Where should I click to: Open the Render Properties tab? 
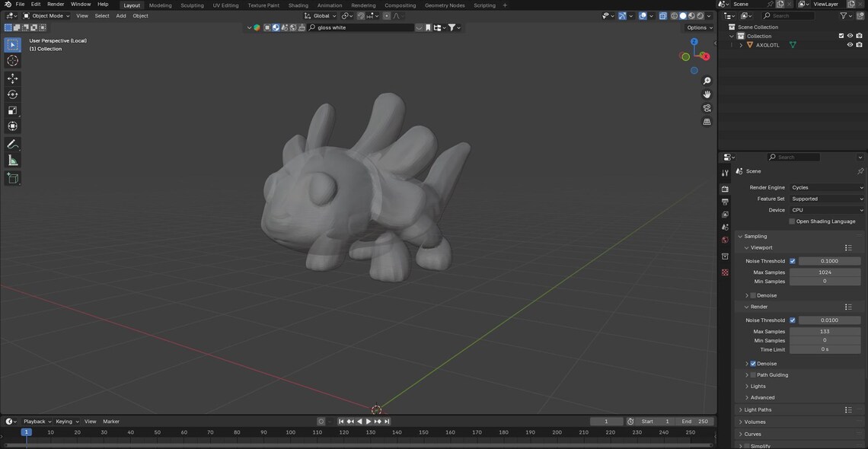click(724, 188)
